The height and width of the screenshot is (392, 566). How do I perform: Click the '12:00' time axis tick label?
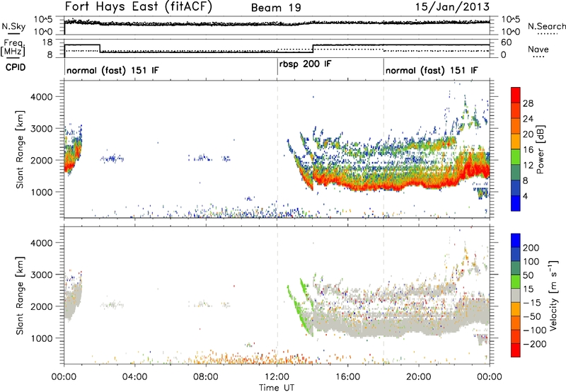point(277,377)
